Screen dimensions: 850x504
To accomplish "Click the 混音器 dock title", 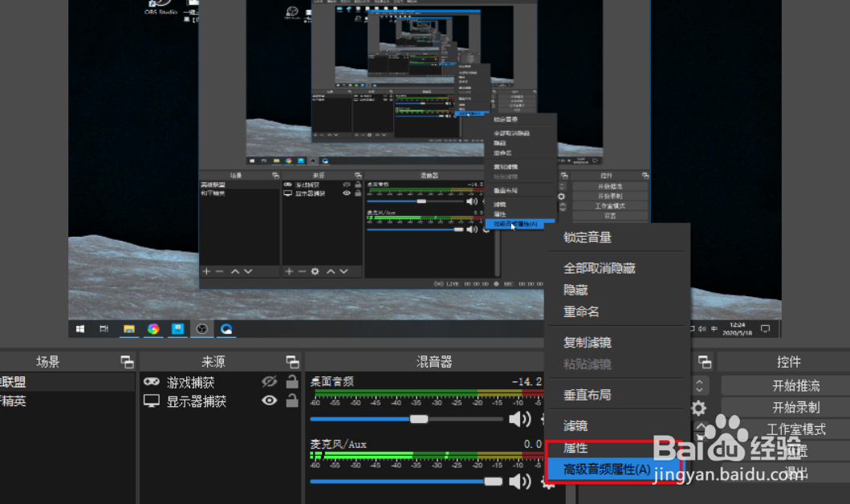I will tap(433, 362).
